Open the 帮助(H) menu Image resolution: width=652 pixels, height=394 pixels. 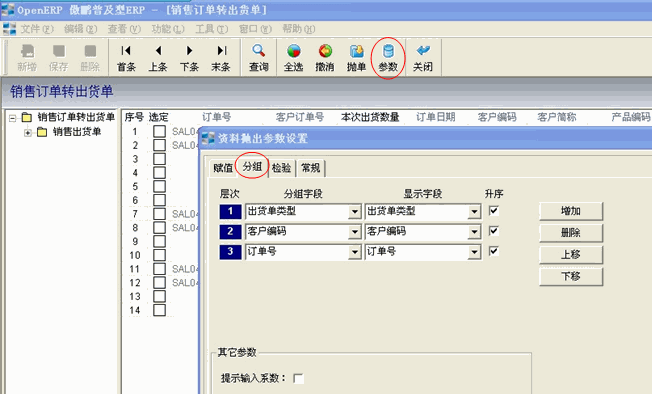coord(298,29)
